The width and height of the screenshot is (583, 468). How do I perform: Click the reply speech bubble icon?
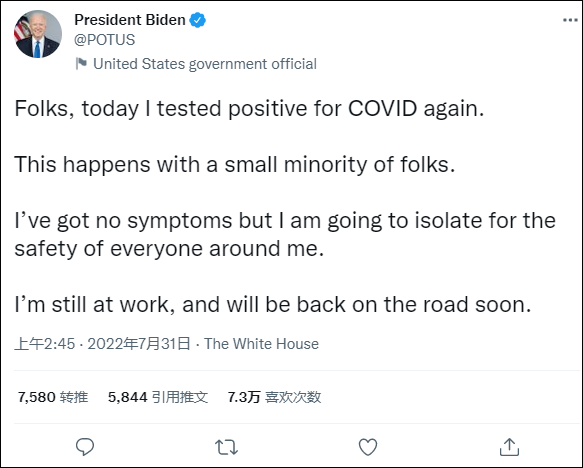(85, 446)
